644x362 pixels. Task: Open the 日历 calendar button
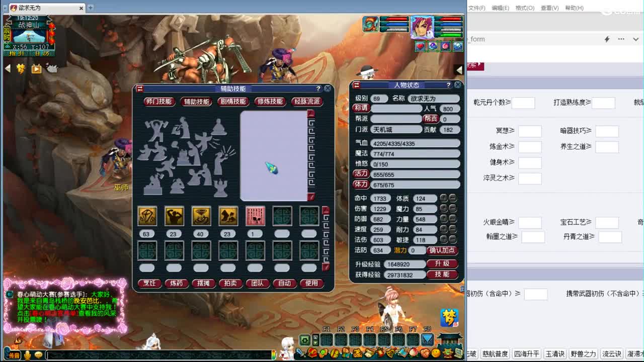(42, 53)
